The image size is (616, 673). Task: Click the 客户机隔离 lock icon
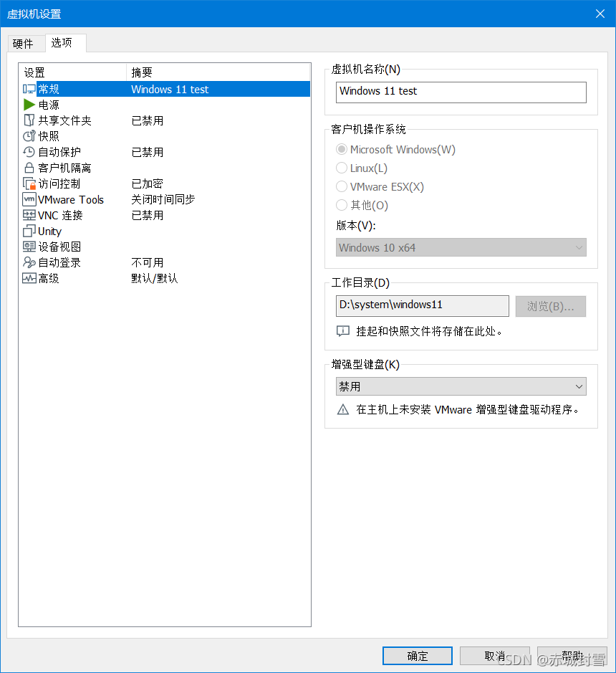pyautogui.click(x=29, y=168)
